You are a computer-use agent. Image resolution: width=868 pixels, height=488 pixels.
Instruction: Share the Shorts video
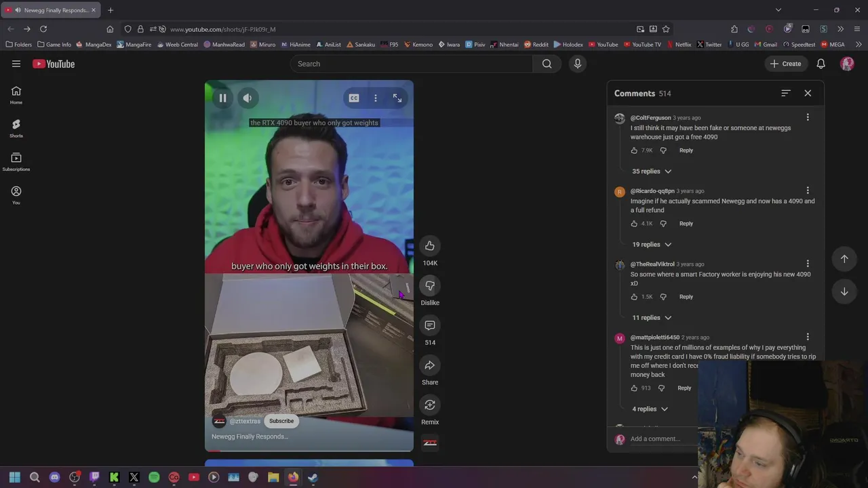coord(430,366)
